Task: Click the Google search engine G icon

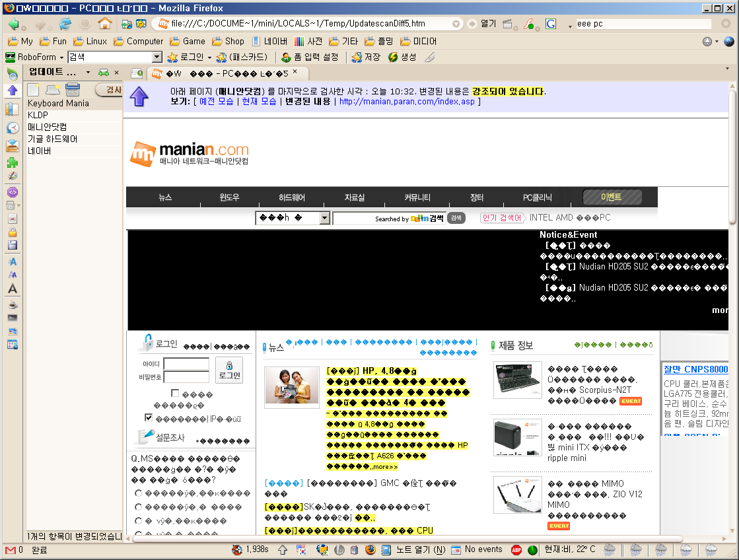Action: click(551, 24)
